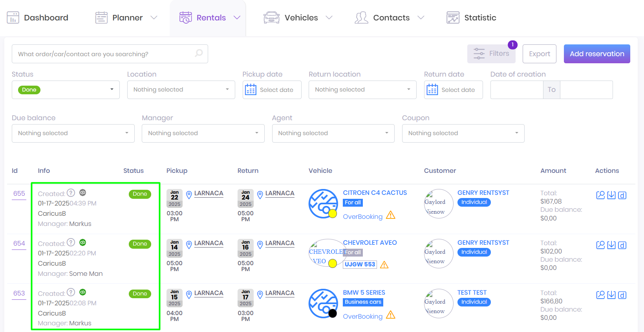This screenshot has width=644, height=332.
Task: Expand the Status dropdown showing Done
Action: point(66,90)
